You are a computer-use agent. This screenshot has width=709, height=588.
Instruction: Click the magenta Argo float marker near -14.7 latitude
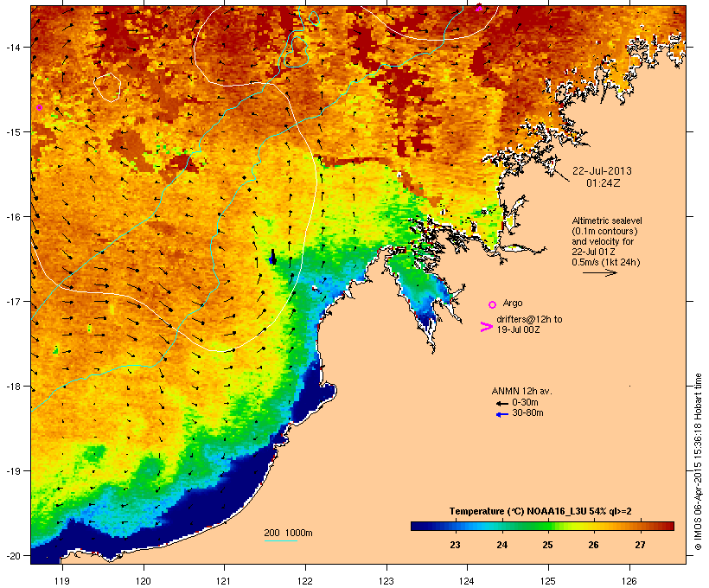39,107
